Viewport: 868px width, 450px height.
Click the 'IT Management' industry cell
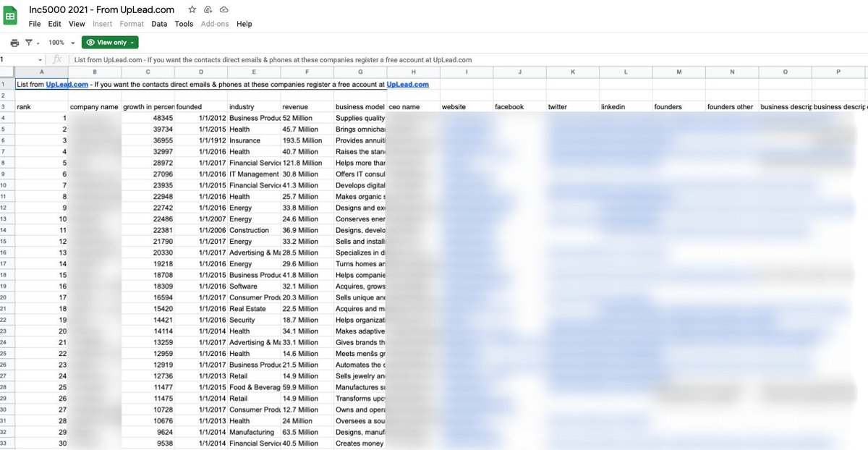[x=255, y=174]
